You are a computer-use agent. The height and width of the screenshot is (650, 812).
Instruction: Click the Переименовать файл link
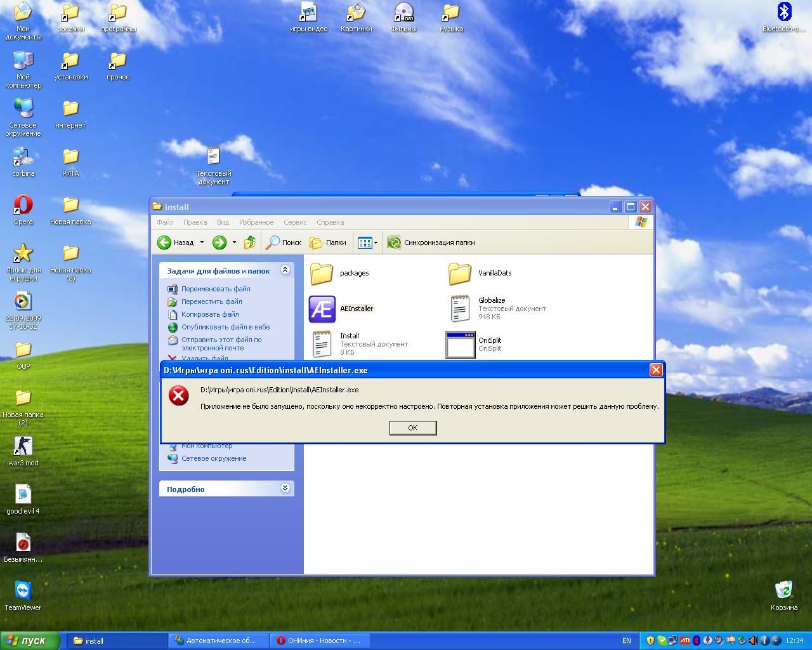[216, 289]
